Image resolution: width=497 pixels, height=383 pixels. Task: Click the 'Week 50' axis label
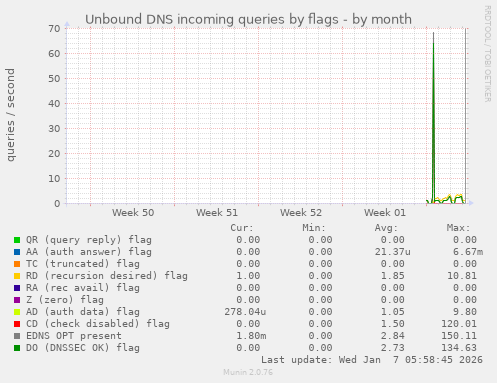[133, 213]
